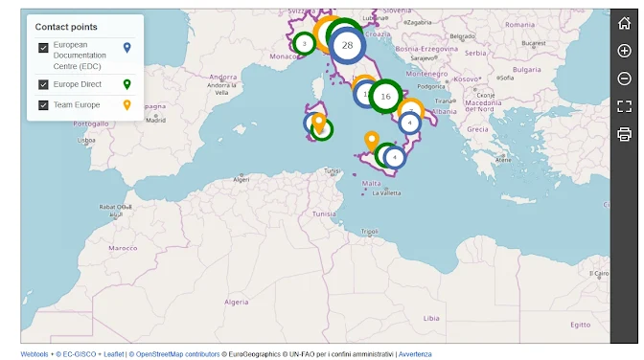Select orange Team Europe marker in Sardinia
644x360 pixels.
coord(319,124)
